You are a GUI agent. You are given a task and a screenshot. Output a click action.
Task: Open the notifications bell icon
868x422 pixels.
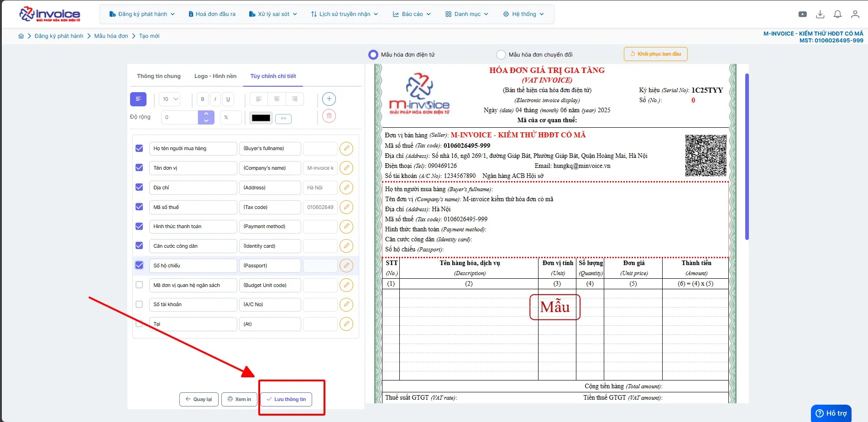click(x=837, y=14)
